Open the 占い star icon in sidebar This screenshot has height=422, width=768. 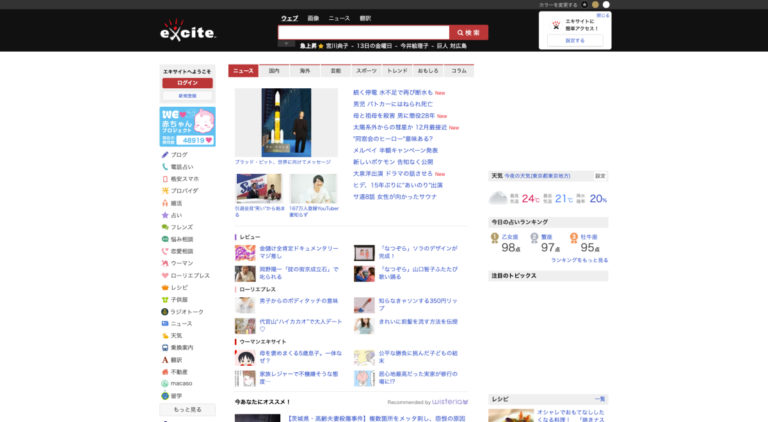165,215
